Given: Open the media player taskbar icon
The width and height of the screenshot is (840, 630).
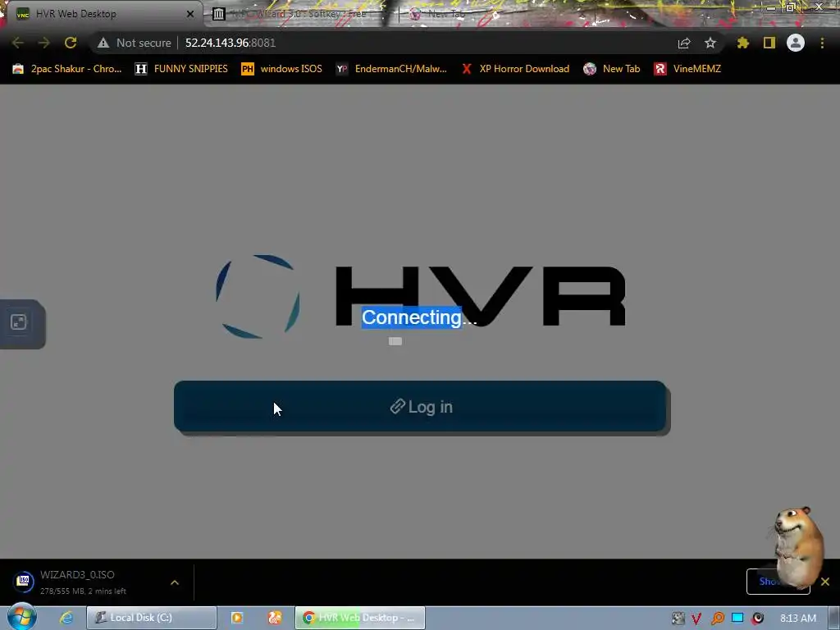Looking at the screenshot, I should (x=237, y=618).
